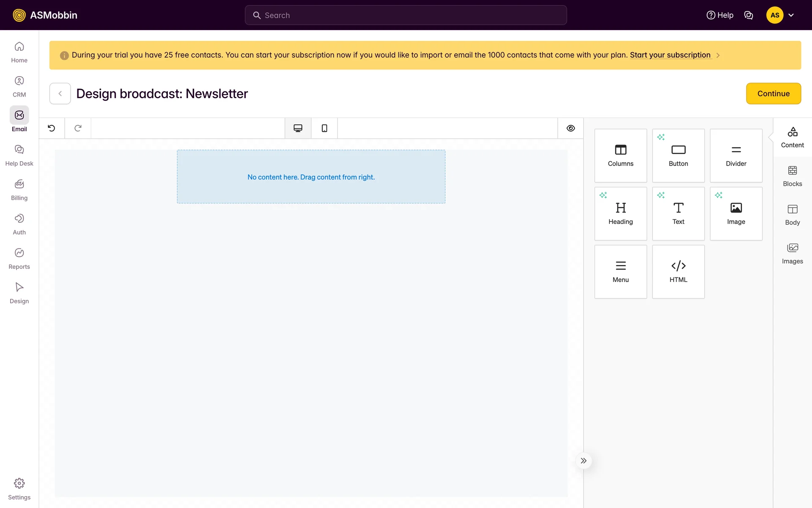Viewport: 812px width, 508px height.
Task: Select the HTML content block
Action: [x=678, y=271]
